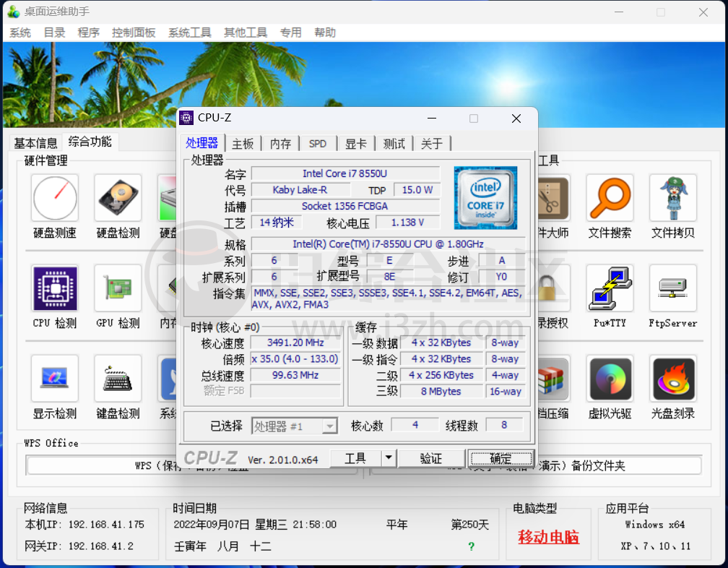The height and width of the screenshot is (568, 728).
Task: Launch the 硬盘检测 hard disk check tool
Action: (118, 198)
